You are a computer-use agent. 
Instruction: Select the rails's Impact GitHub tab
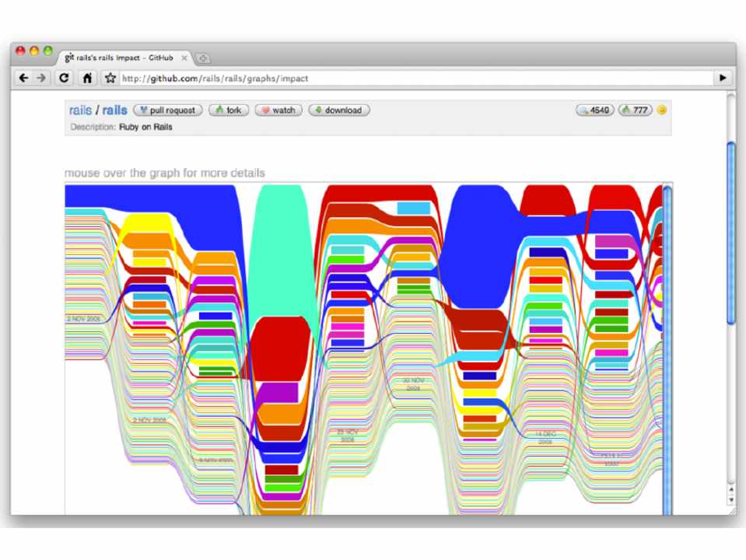pyautogui.click(x=124, y=58)
